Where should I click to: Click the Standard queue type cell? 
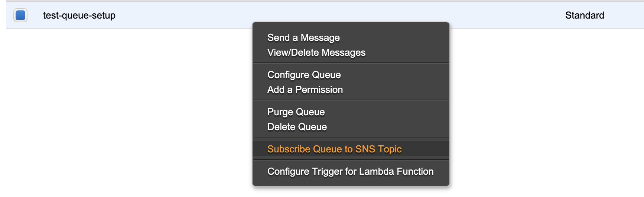(584, 15)
